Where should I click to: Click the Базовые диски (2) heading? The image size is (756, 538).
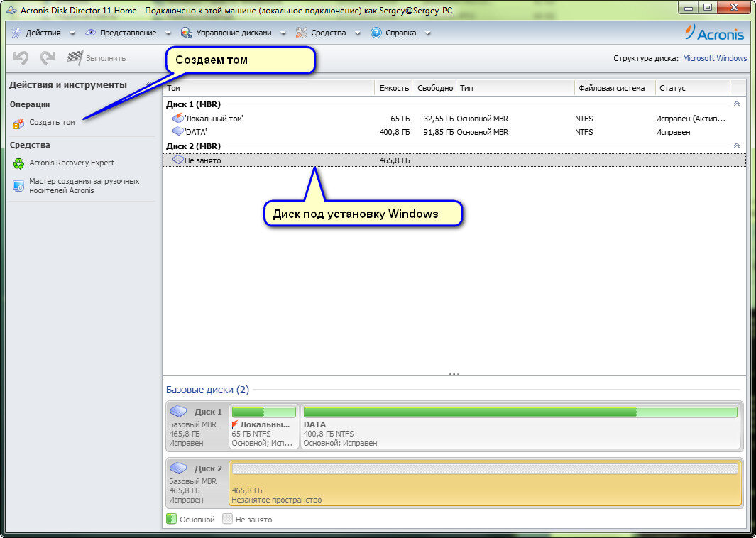tap(207, 390)
